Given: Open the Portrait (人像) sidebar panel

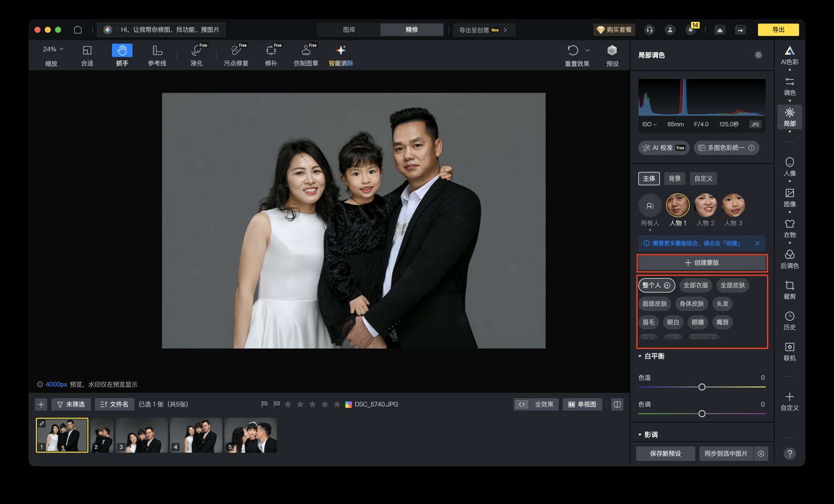Looking at the screenshot, I should click(789, 166).
